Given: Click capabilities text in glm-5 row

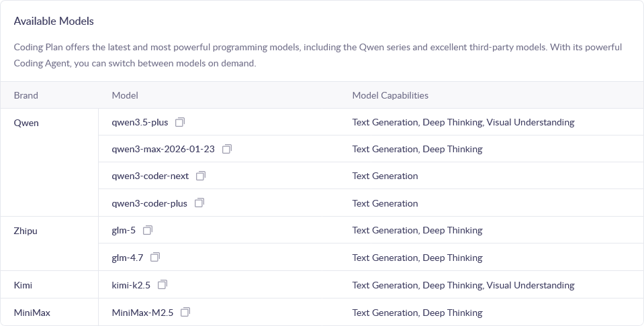Looking at the screenshot, I should point(417,231).
